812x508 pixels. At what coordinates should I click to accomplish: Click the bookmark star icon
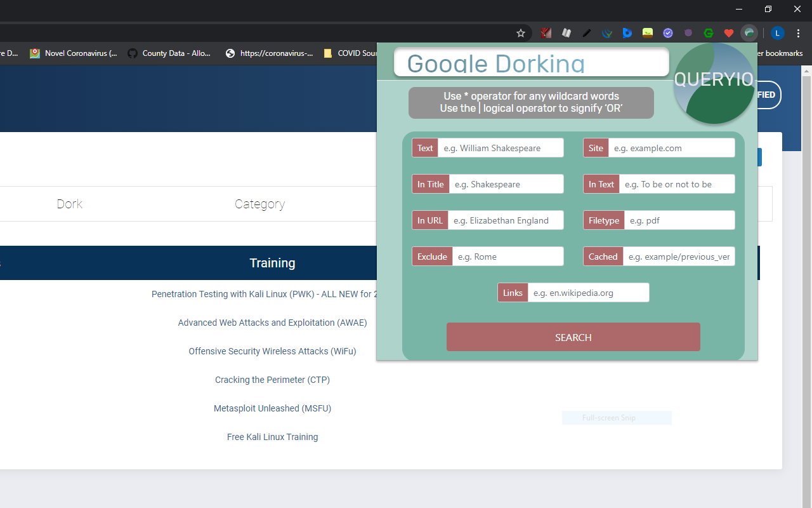[x=520, y=32]
